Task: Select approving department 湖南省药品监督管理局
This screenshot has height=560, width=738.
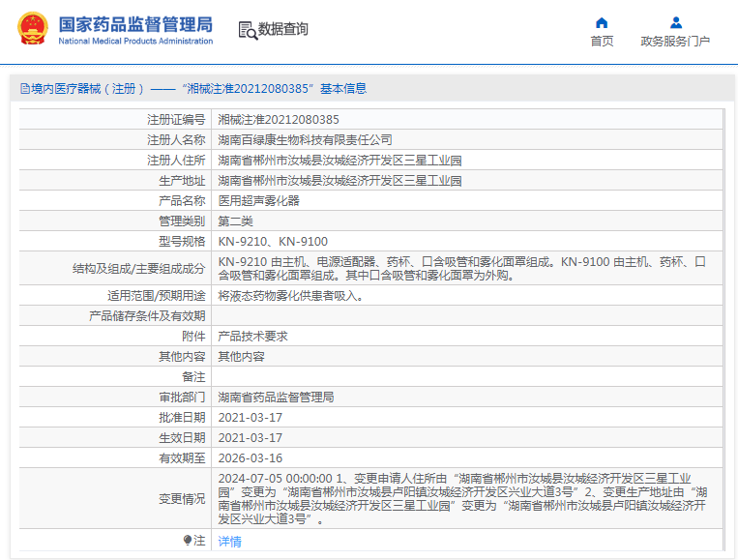Action: [276, 397]
